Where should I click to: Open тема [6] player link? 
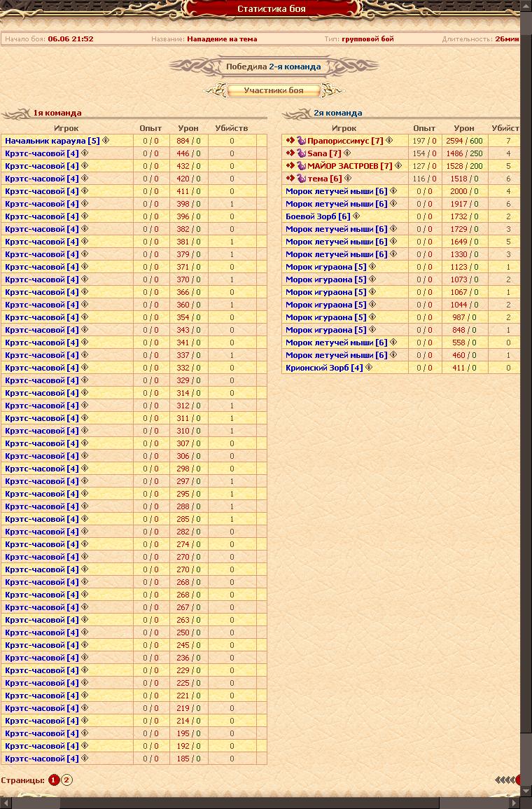(x=325, y=179)
